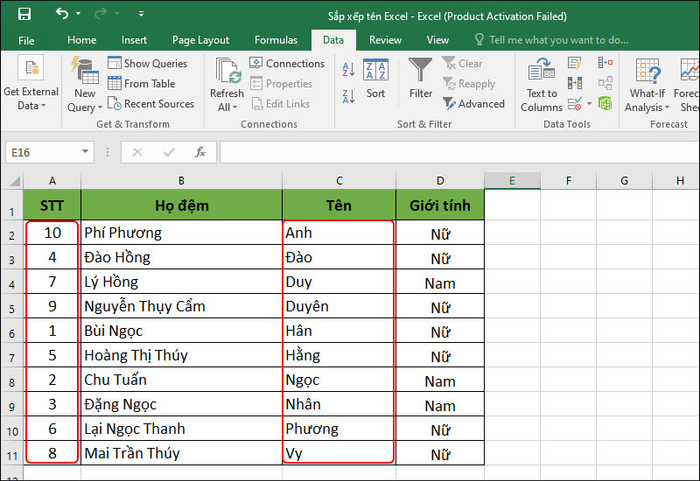The height and width of the screenshot is (481, 700).
Task: Sort A to Z ascending icon
Action: (349, 70)
